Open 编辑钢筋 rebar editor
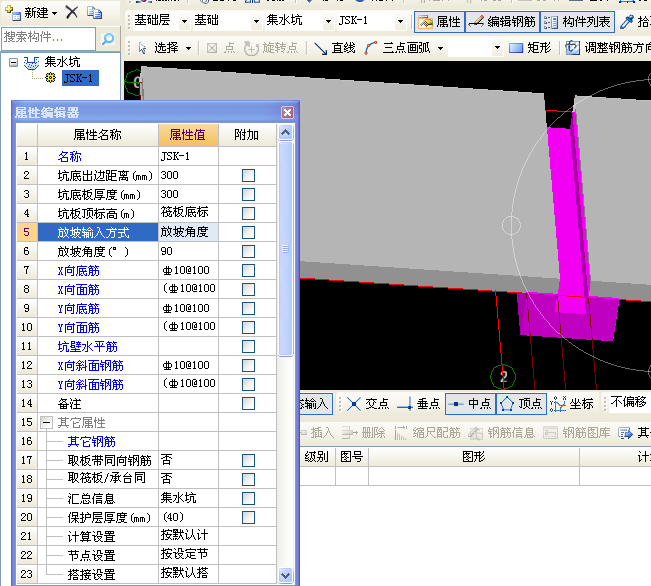The height and width of the screenshot is (586, 651). pyautogui.click(x=502, y=22)
